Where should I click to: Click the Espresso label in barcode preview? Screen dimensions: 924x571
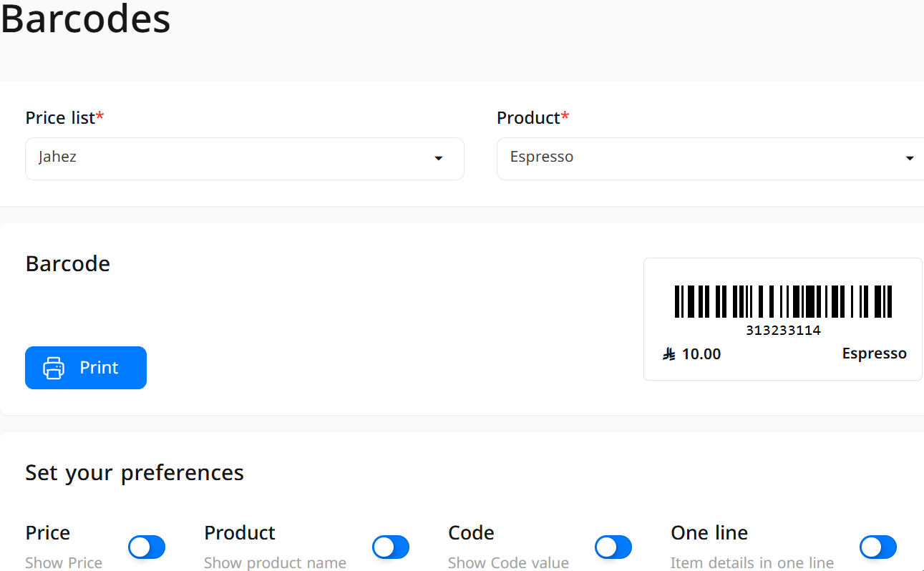pyautogui.click(x=874, y=353)
